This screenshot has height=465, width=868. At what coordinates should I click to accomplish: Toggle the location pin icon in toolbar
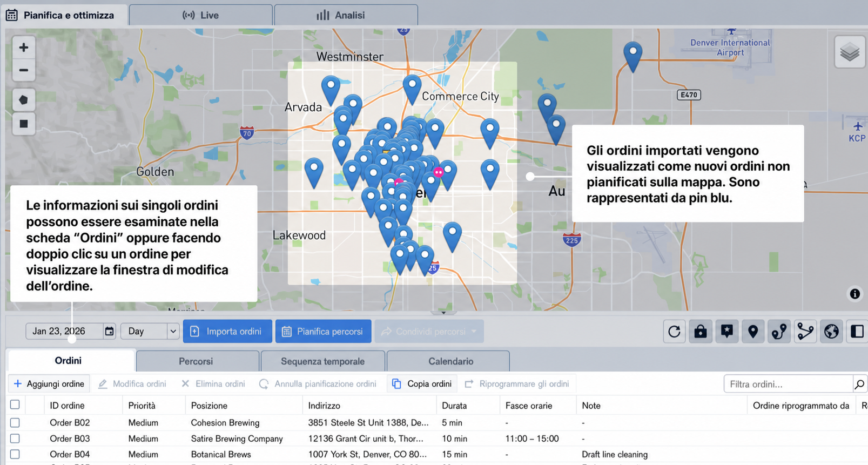click(753, 331)
